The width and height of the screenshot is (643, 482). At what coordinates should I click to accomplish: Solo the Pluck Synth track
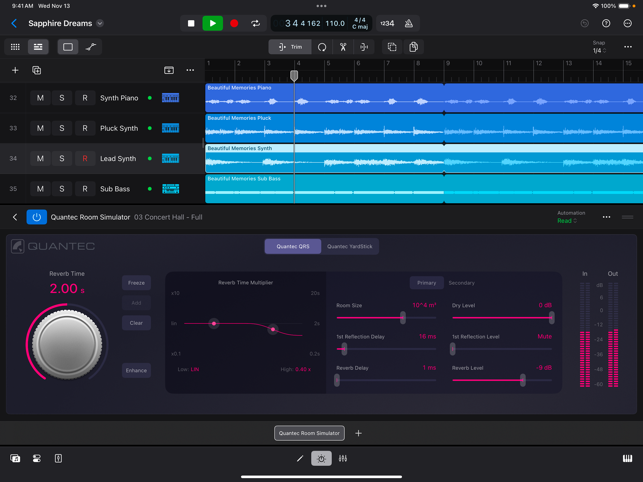tap(62, 128)
